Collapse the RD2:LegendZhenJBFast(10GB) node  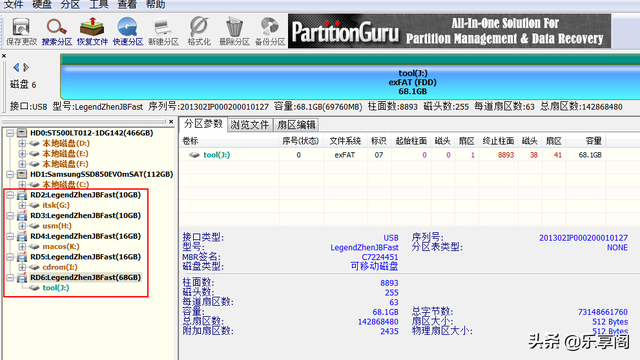pyautogui.click(x=10, y=195)
